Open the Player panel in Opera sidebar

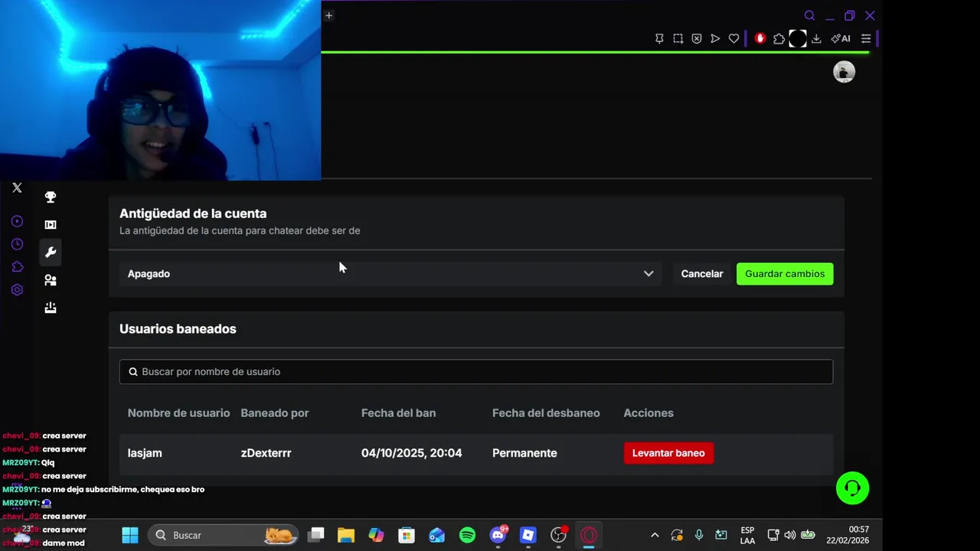(x=17, y=221)
